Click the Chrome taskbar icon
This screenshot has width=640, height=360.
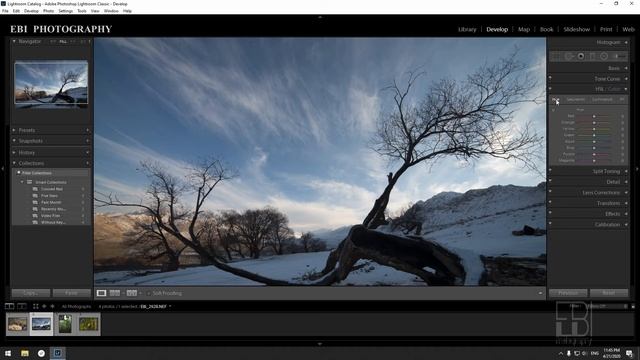coord(41,353)
